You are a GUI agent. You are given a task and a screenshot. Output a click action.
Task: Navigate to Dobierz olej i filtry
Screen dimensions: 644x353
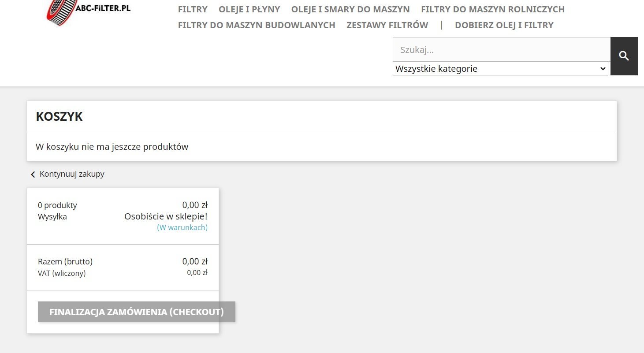coord(504,25)
